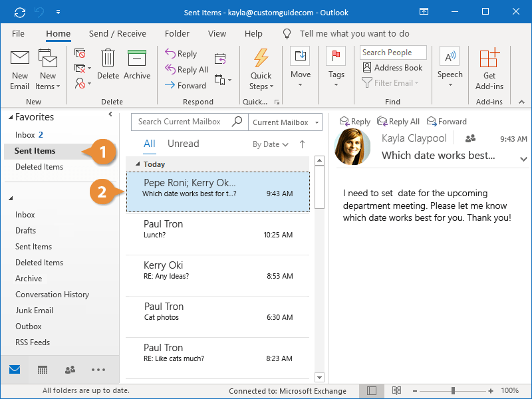Open the Customize Quick Access Toolbar dropdown
The image size is (532, 399).
tap(59, 13)
